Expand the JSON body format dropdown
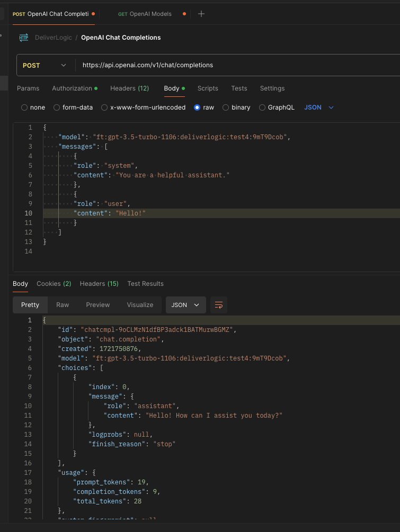 pos(319,107)
